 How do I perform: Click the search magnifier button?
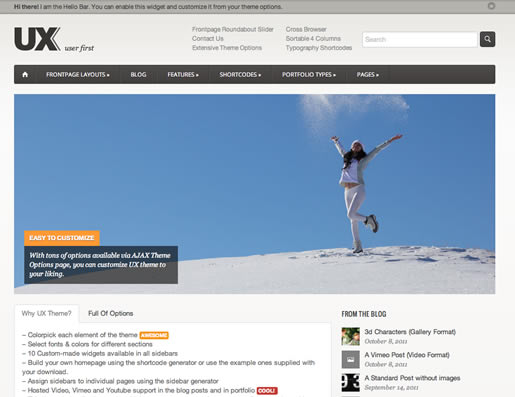pyautogui.click(x=487, y=39)
